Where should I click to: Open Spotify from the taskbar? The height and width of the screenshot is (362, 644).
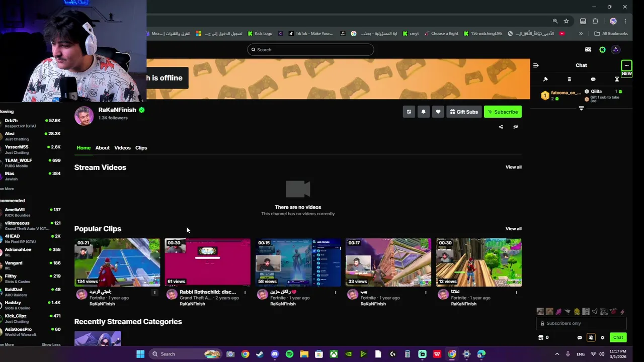[289, 354]
